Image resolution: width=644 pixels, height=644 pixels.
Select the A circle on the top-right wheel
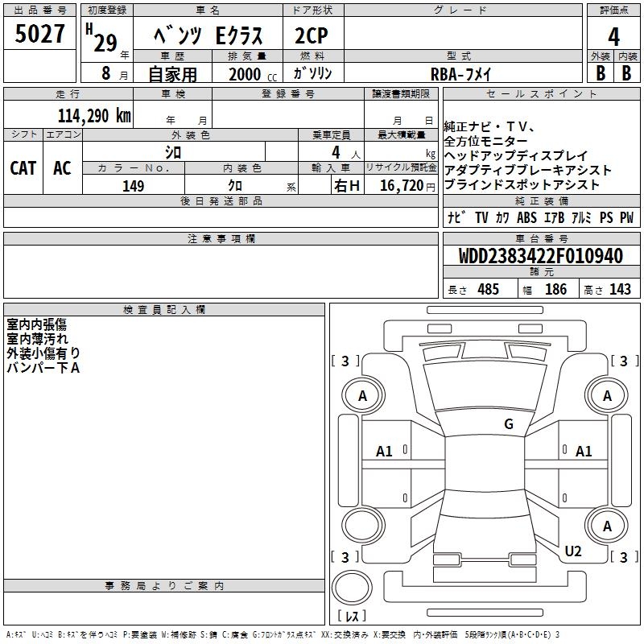tap(607, 396)
